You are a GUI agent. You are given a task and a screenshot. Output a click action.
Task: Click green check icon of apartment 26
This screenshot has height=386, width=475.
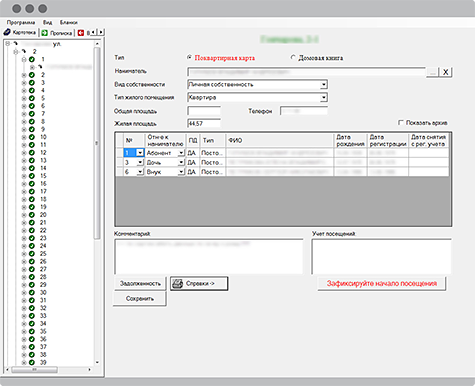(32, 262)
